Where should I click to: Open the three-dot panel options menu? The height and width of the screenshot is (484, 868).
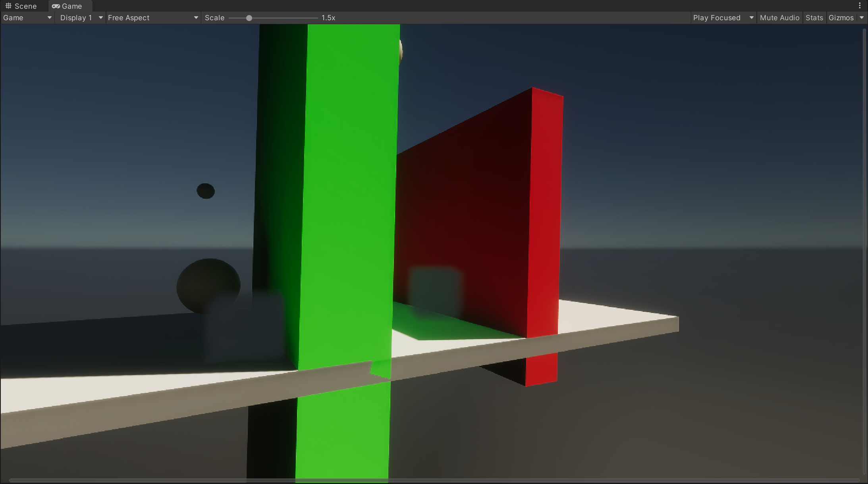click(x=860, y=6)
